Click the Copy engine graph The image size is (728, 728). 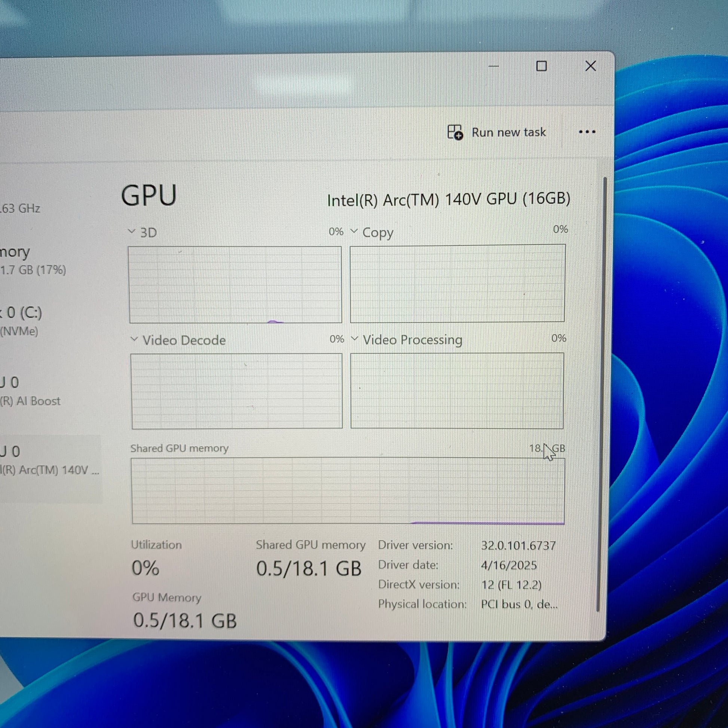click(x=458, y=283)
